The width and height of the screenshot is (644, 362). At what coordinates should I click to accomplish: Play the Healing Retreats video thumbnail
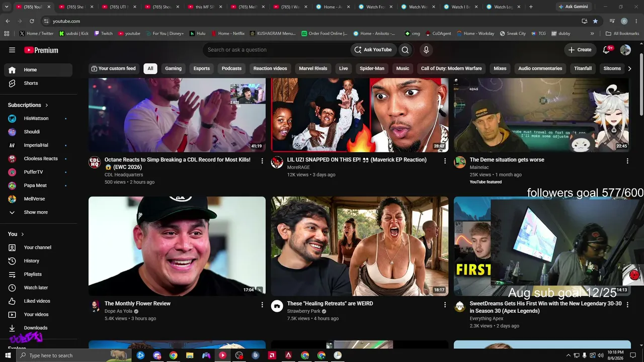tap(360, 246)
